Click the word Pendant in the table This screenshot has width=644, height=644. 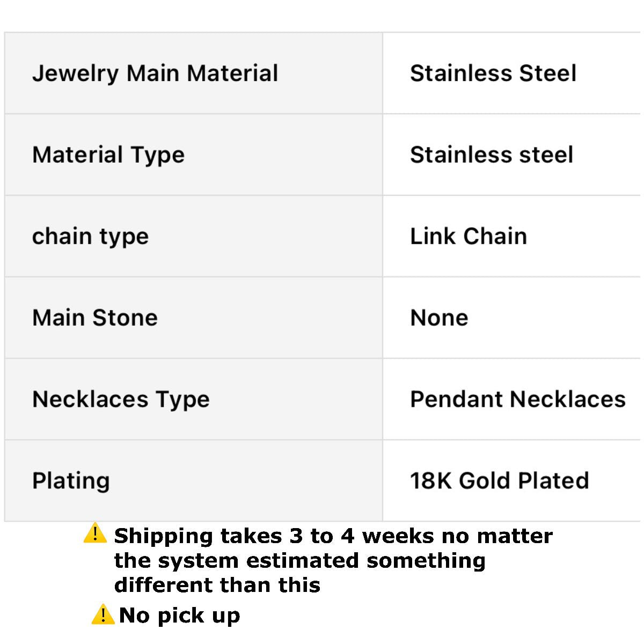tap(457, 399)
